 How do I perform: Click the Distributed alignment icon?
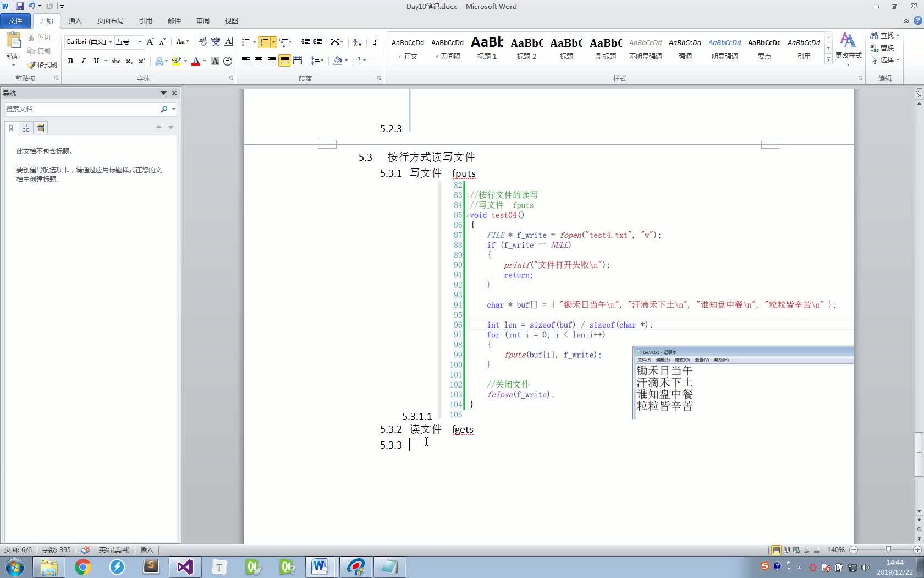pyautogui.click(x=298, y=61)
